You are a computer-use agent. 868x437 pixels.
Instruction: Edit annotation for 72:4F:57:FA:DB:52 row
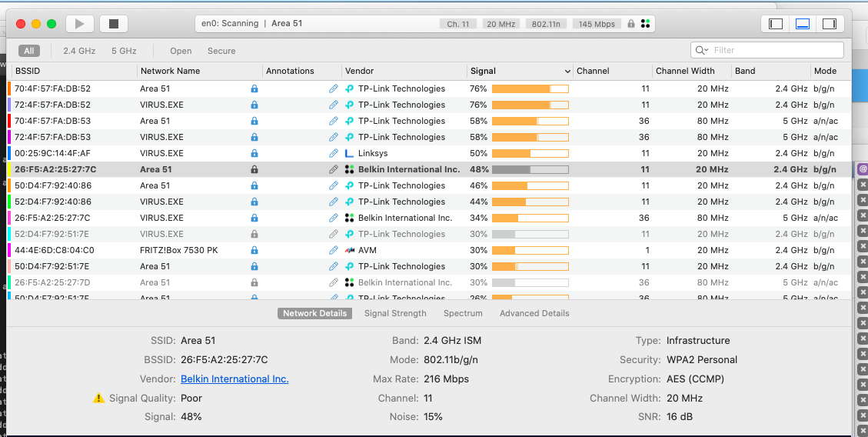point(333,105)
